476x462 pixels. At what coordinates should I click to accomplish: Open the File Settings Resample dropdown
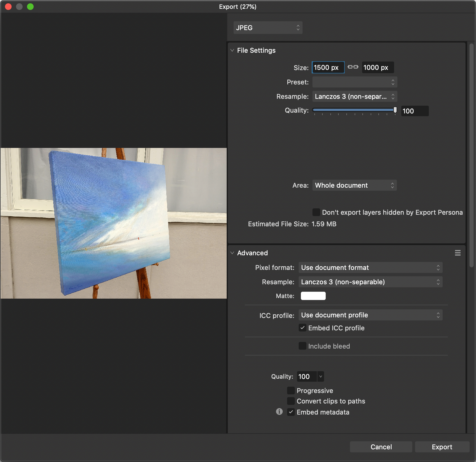(355, 96)
